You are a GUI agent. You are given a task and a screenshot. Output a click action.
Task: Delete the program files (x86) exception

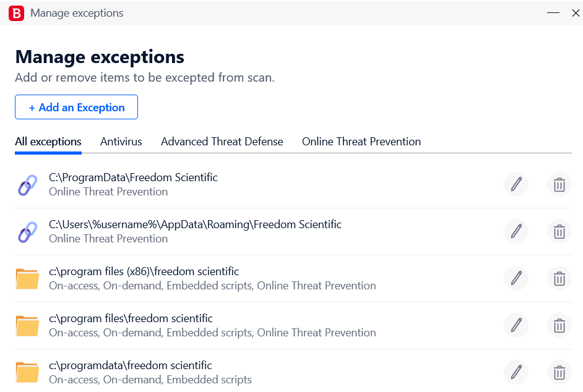559,278
